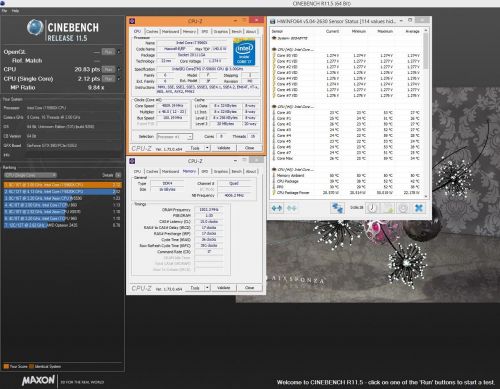Viewport: 500px width, 389px height.
Task: Click scroll down arrow in HWiNFO sensor list
Action: [426, 197]
